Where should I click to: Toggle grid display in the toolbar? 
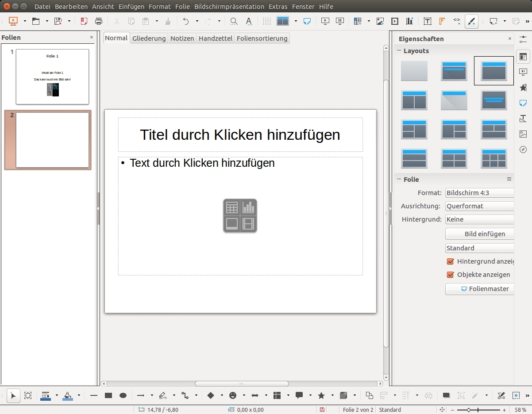266,21
